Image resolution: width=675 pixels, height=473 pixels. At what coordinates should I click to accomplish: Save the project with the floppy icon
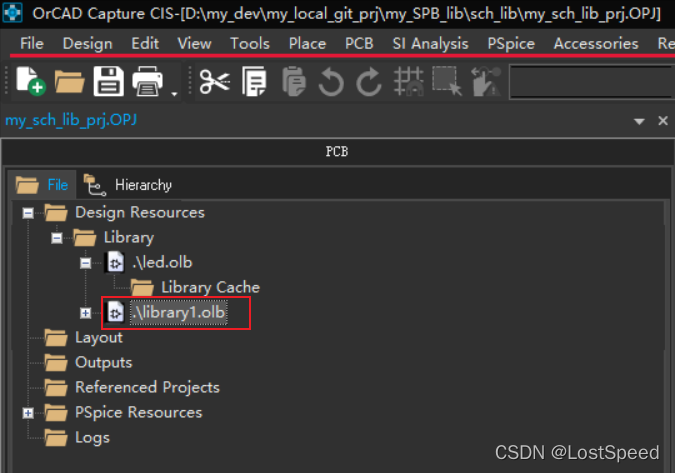pos(107,82)
